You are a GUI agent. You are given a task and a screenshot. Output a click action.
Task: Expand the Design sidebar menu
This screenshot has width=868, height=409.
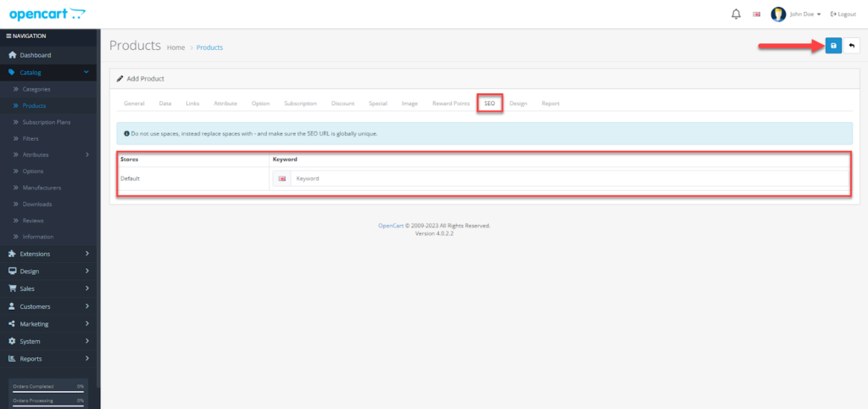point(48,271)
